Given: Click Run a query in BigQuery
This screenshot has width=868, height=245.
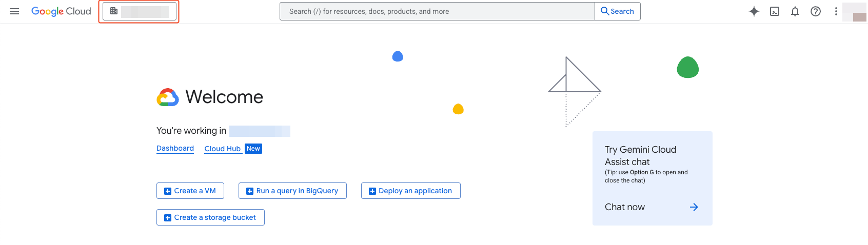Looking at the screenshot, I should tap(292, 191).
